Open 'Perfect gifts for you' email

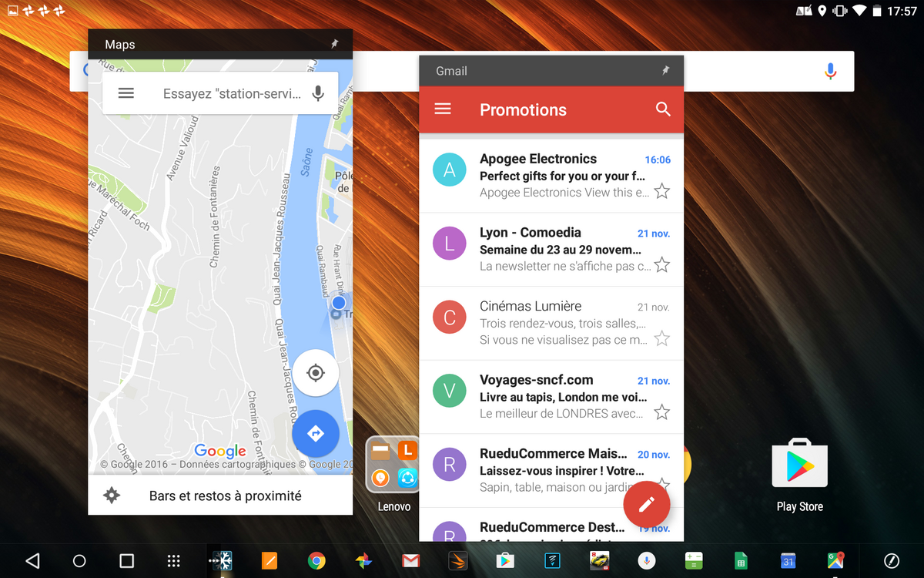click(x=551, y=176)
